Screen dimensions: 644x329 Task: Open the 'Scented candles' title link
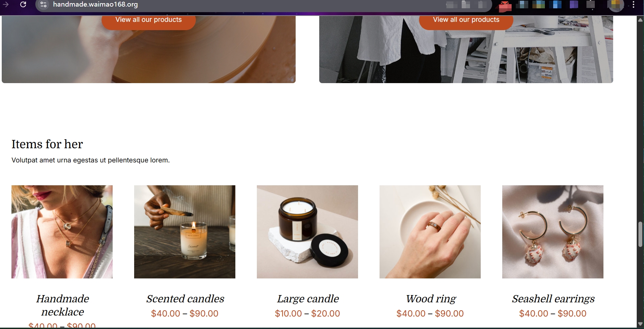click(x=185, y=299)
